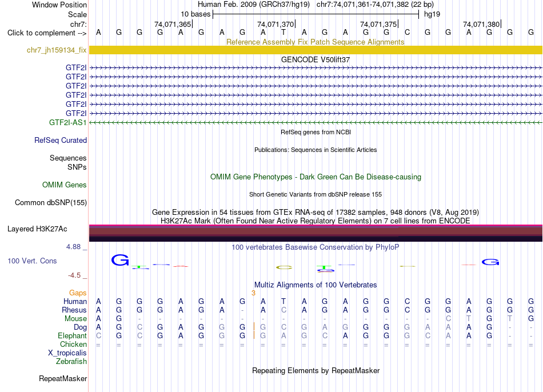This screenshot has width=543, height=392.
Task: Click the 'GENCODE V50lift37' track title
Action: (x=316, y=59)
